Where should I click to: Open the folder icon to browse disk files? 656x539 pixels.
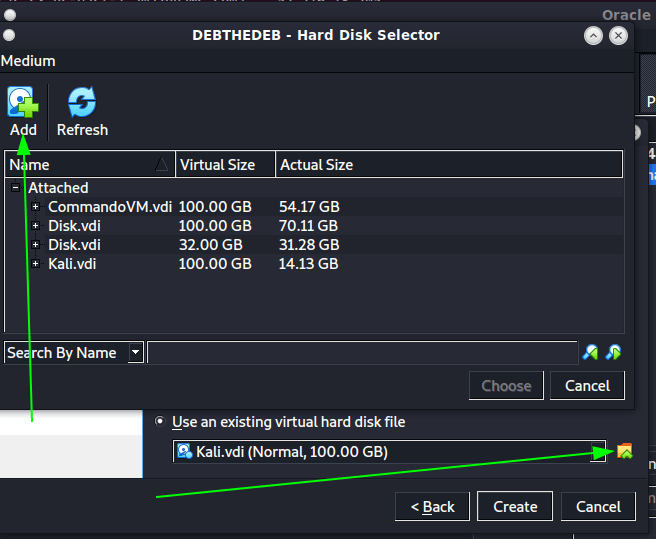click(624, 452)
